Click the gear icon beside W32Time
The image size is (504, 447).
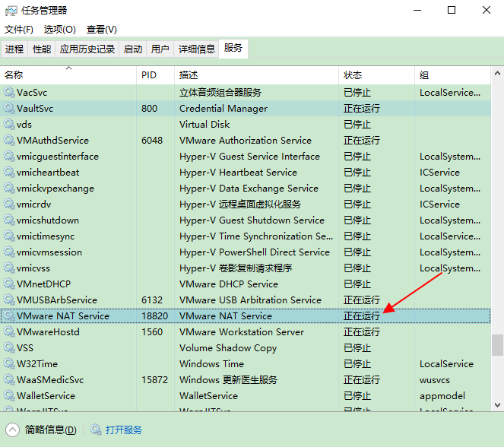click(x=9, y=363)
